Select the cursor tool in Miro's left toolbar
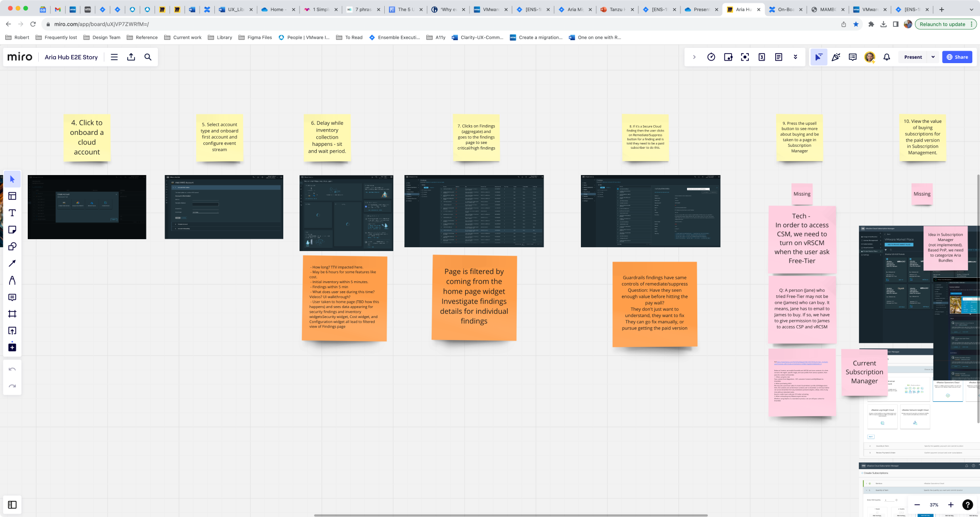 (12, 179)
